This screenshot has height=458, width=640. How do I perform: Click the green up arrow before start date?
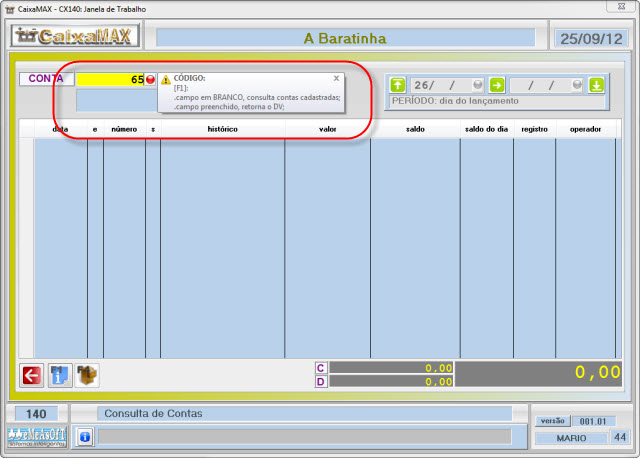click(x=398, y=85)
